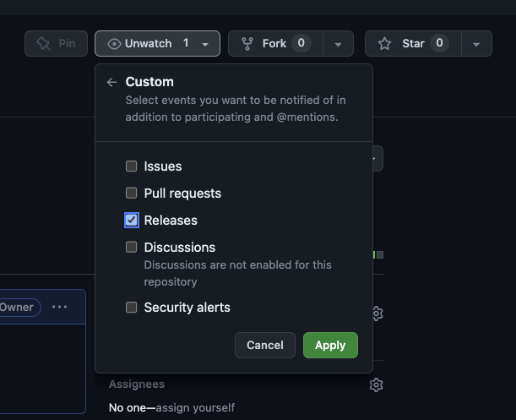Screen dimensions: 516x420
Task: Click the gear icon above Assignees gear
Action: pos(377,314)
